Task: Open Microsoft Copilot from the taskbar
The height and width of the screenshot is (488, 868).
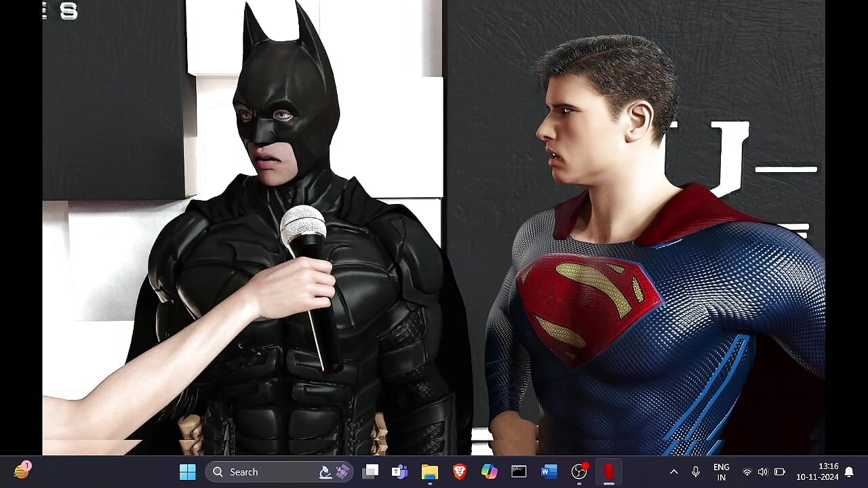Action: click(489, 472)
